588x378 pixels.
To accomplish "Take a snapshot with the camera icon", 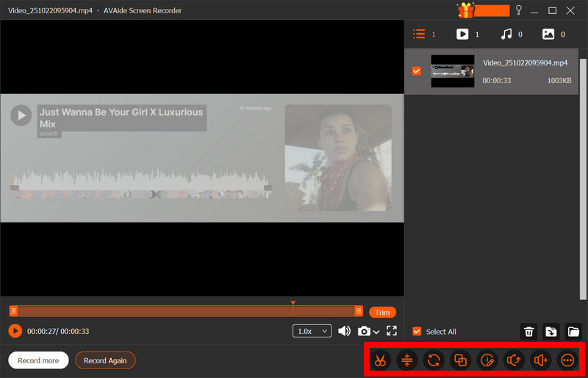I will [x=364, y=331].
